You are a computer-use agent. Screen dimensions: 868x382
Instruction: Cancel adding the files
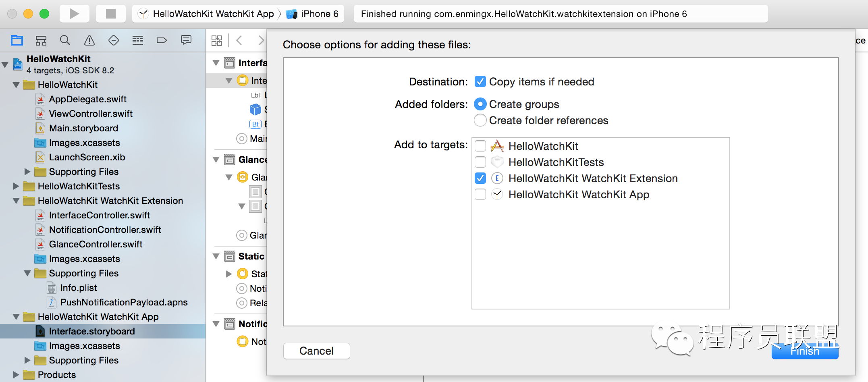coord(316,351)
